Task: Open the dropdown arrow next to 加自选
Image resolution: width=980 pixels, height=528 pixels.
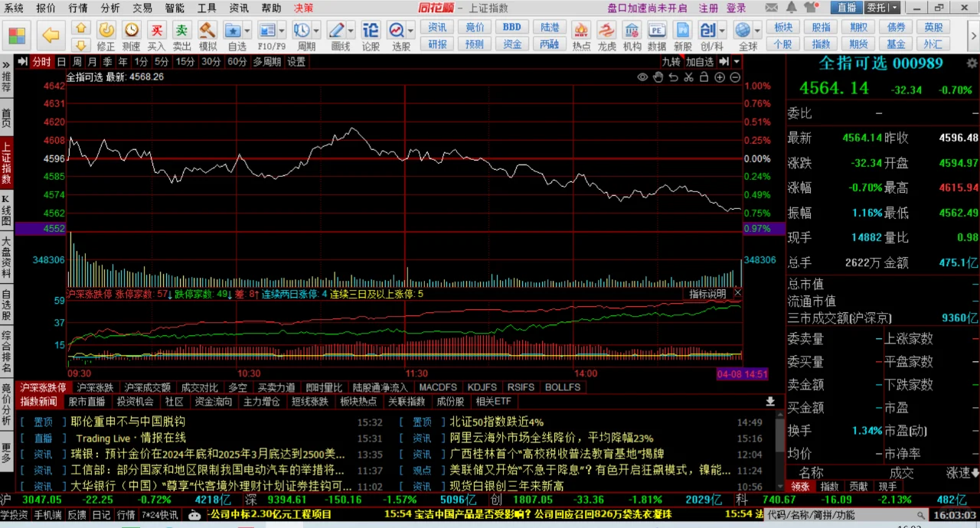Action: [737, 62]
